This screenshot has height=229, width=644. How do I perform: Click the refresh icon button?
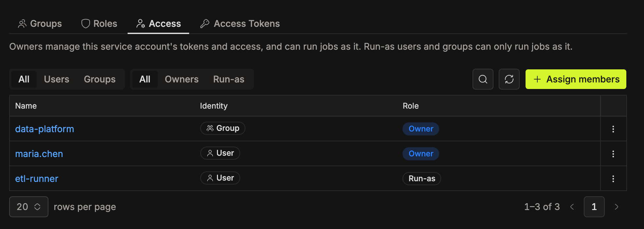509,79
